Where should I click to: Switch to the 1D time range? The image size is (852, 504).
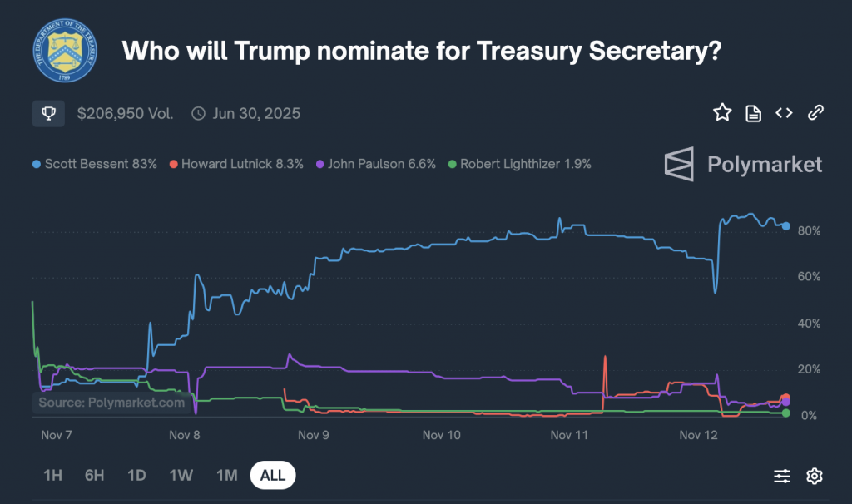(136, 476)
